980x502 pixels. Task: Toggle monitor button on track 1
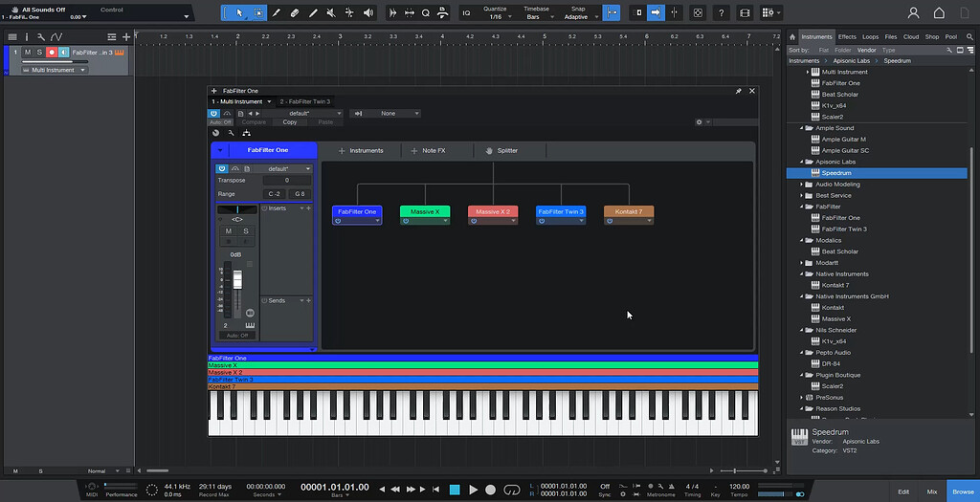(64, 53)
